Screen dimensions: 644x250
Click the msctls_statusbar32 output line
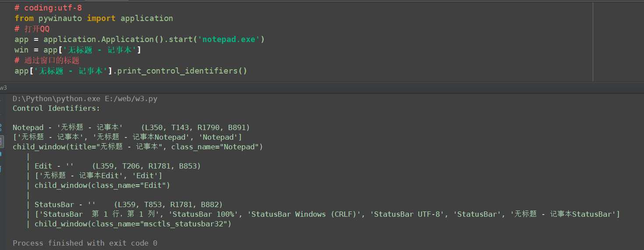pyautogui.click(x=133, y=224)
